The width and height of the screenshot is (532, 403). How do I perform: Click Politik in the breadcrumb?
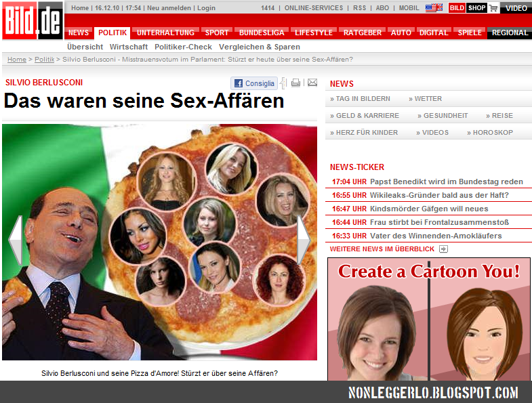click(x=45, y=60)
